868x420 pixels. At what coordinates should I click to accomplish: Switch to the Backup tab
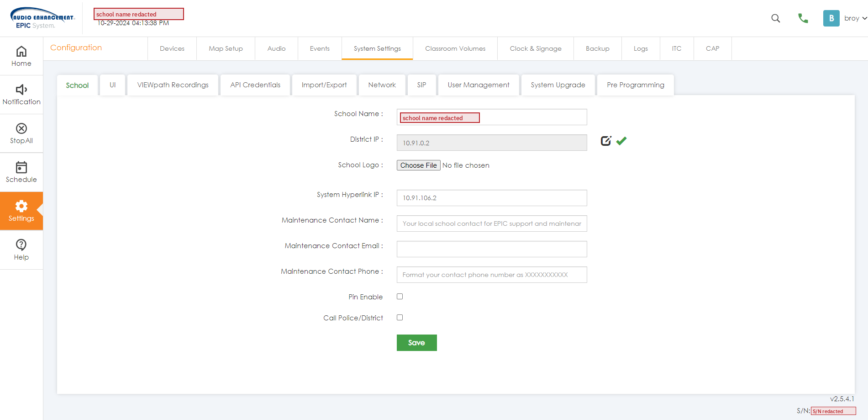598,48
